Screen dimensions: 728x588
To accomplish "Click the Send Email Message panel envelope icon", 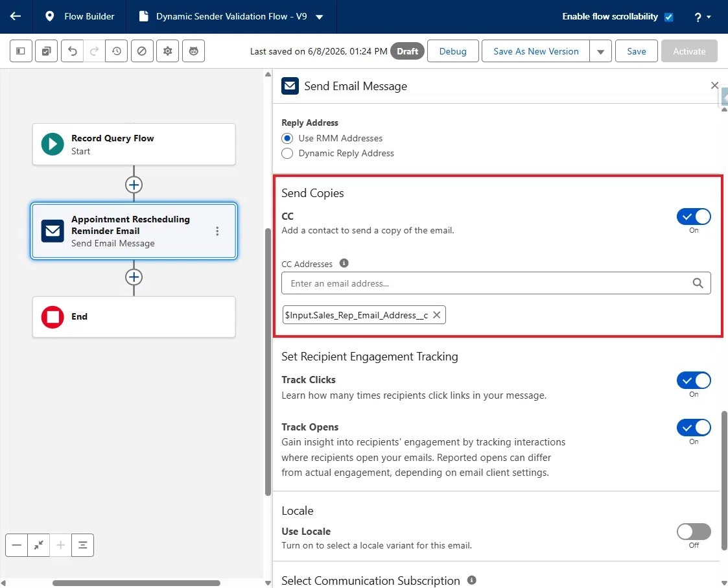I will coord(290,86).
